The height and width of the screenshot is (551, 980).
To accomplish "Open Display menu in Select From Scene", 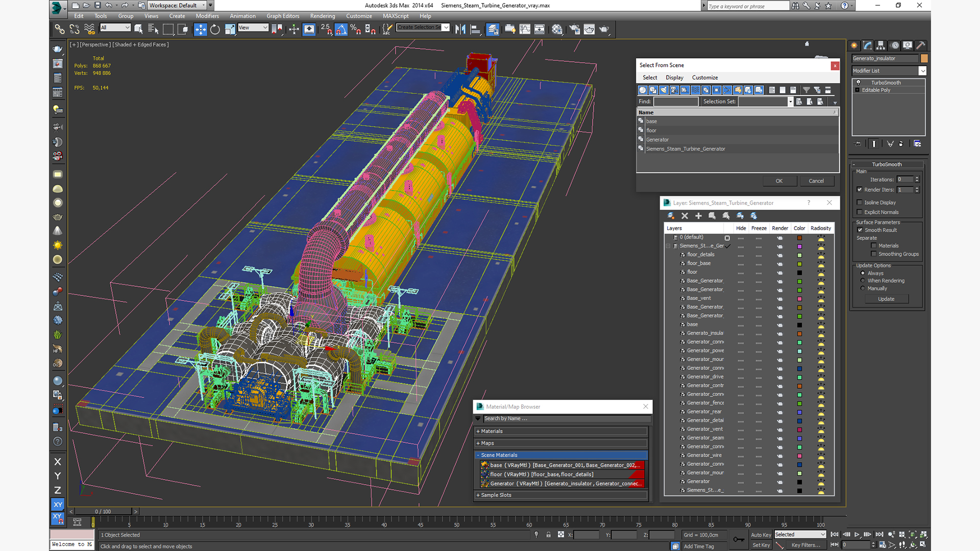I will [674, 78].
